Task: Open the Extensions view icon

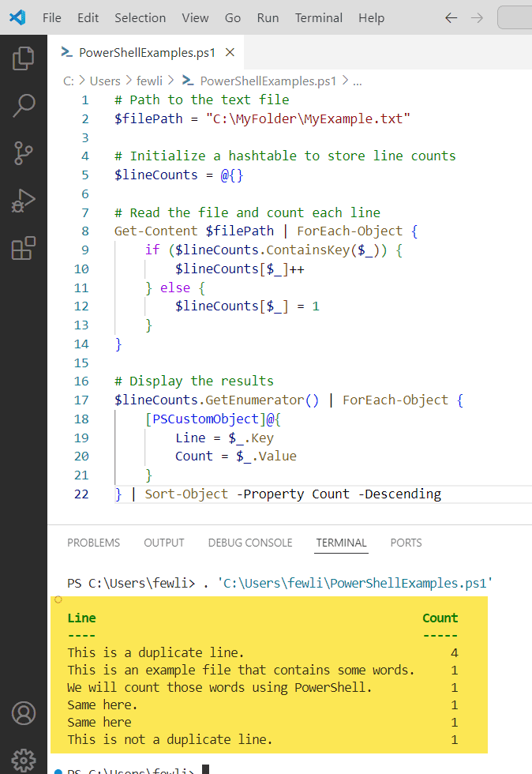Action: coord(23,247)
